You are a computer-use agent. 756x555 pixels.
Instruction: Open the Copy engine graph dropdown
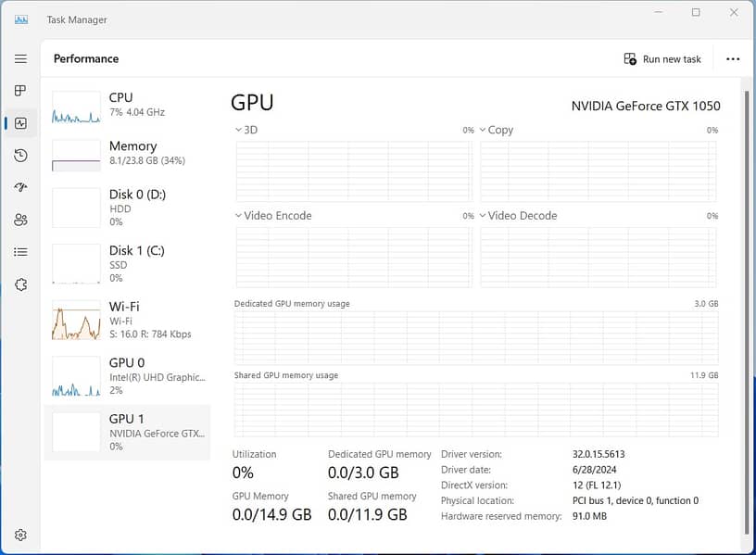pyautogui.click(x=497, y=131)
